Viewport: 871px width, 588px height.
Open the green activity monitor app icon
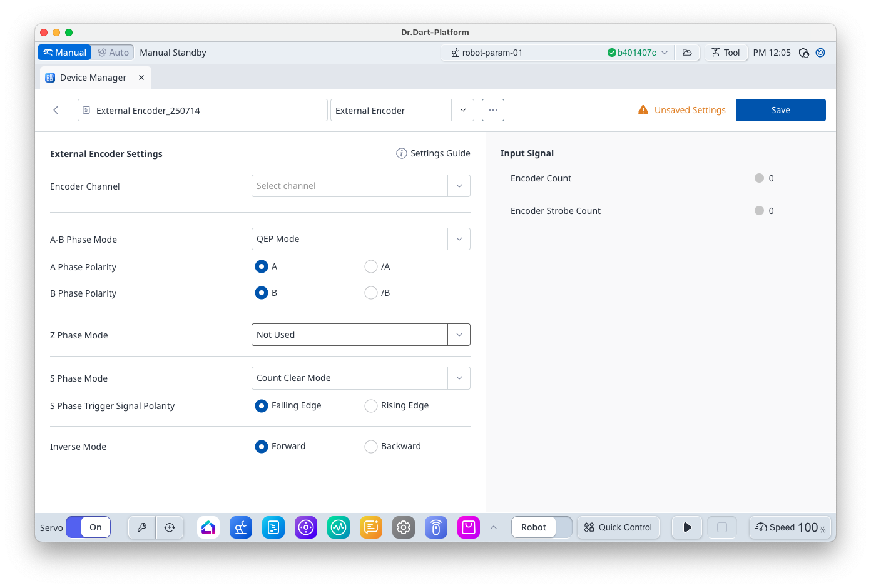[339, 527]
